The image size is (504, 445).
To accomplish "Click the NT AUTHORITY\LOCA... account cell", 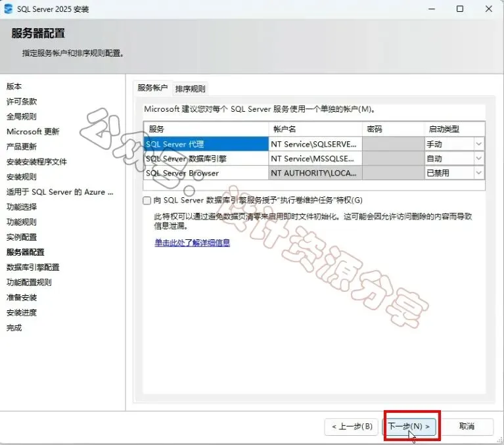I will tap(315, 173).
